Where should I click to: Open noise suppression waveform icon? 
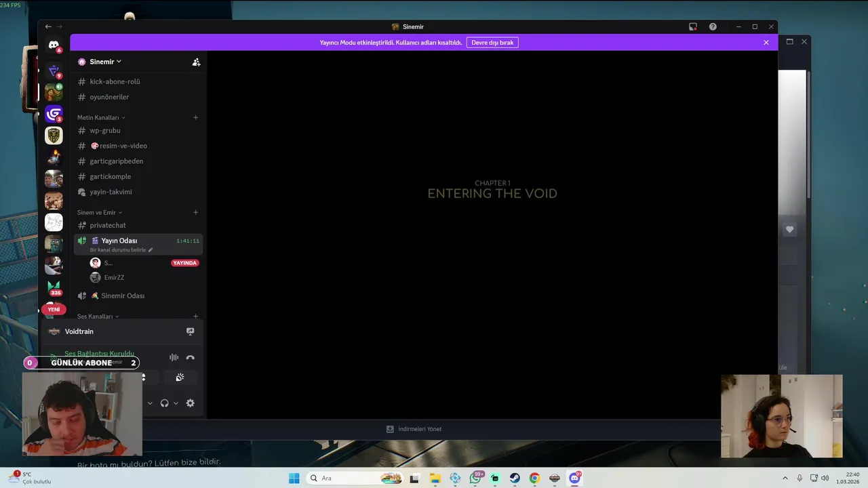click(174, 358)
